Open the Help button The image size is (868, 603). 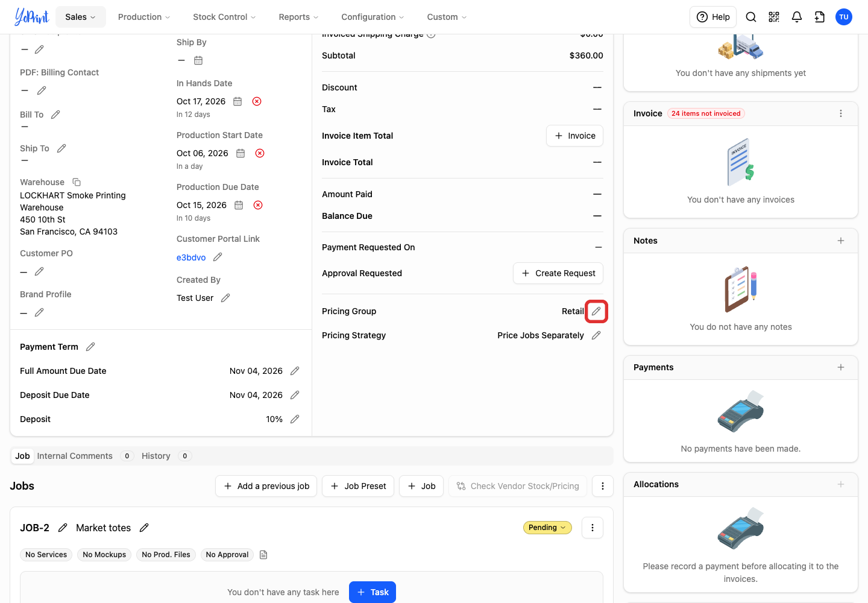[713, 17]
